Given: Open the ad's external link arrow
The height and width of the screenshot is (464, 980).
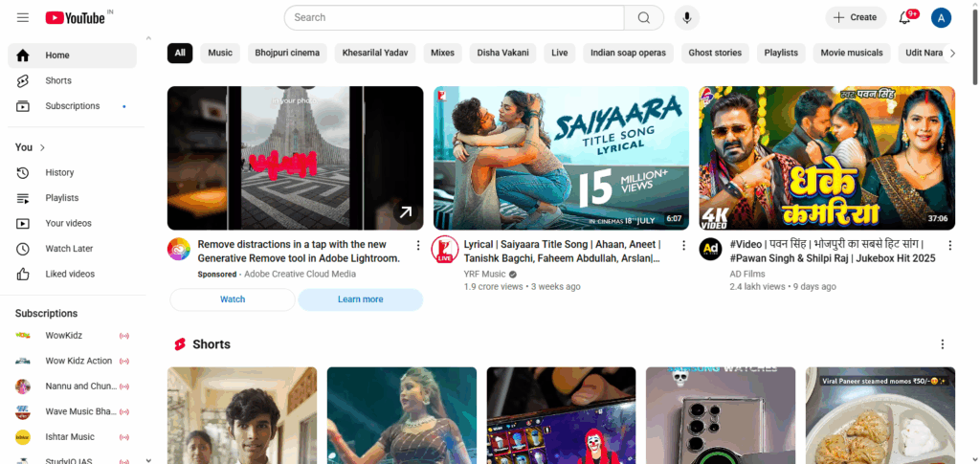Looking at the screenshot, I should pyautogui.click(x=406, y=212).
